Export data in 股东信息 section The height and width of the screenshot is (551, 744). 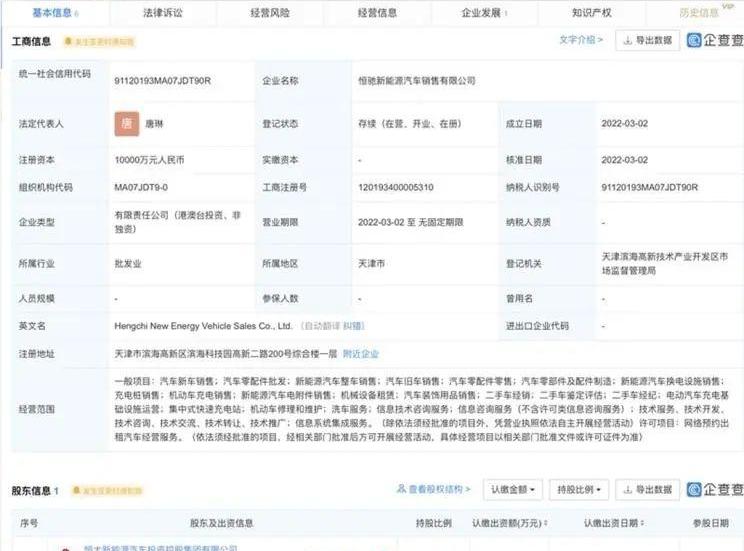click(x=648, y=489)
